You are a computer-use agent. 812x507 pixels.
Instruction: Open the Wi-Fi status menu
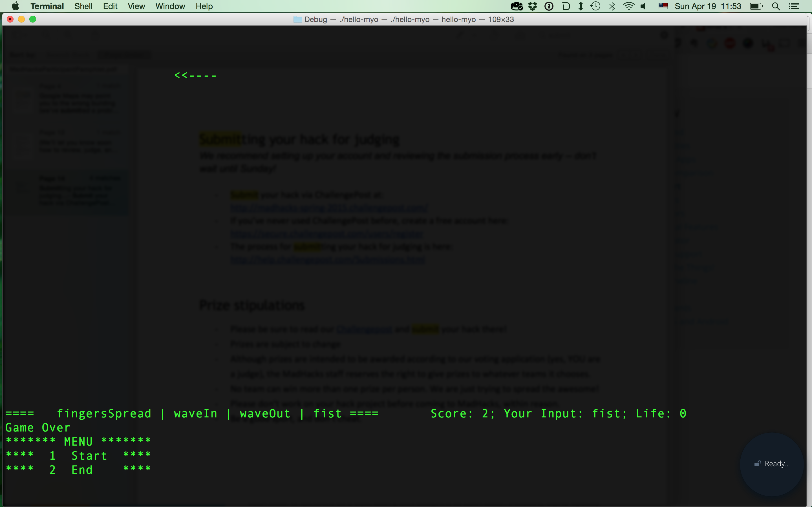pyautogui.click(x=628, y=6)
